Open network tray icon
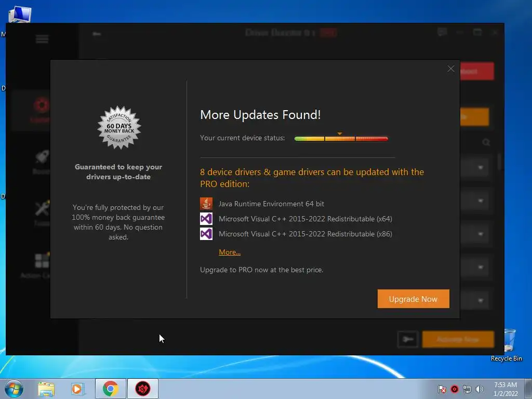The image size is (532, 399). (x=467, y=389)
